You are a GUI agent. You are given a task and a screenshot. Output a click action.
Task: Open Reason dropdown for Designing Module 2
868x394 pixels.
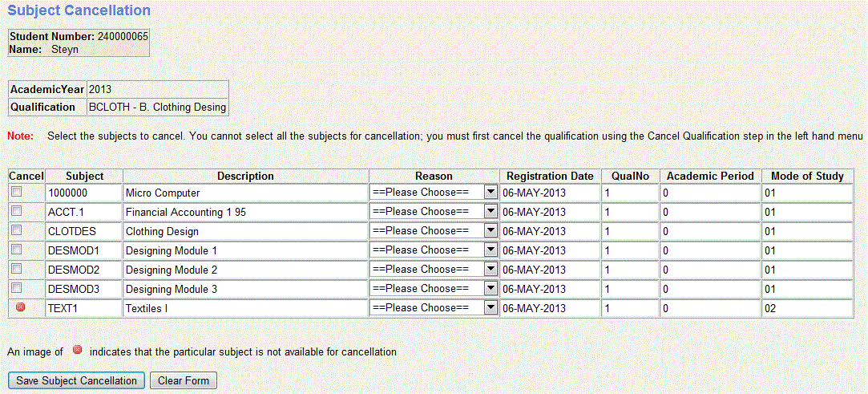[434, 270]
